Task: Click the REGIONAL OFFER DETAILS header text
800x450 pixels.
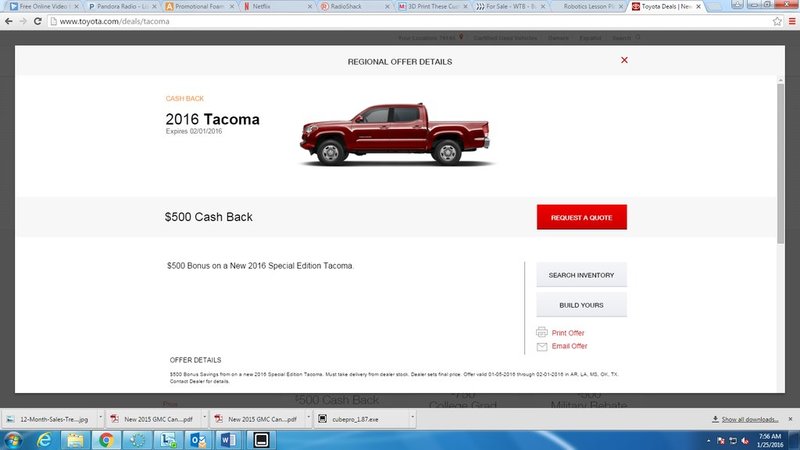Action: (400, 62)
